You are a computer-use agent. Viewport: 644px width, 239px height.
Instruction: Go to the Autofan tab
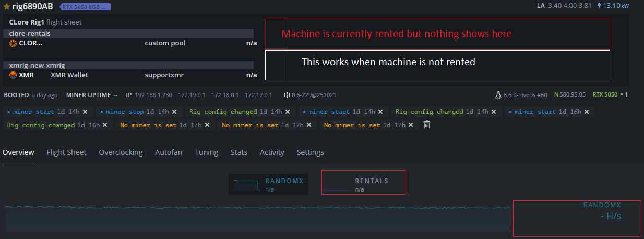tap(169, 152)
